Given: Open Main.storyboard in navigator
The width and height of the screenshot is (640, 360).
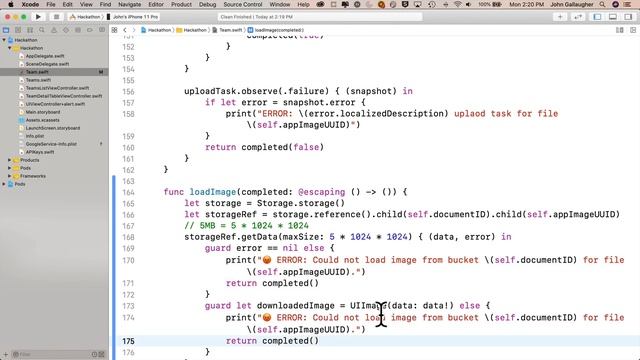Looking at the screenshot, I should tap(42, 112).
